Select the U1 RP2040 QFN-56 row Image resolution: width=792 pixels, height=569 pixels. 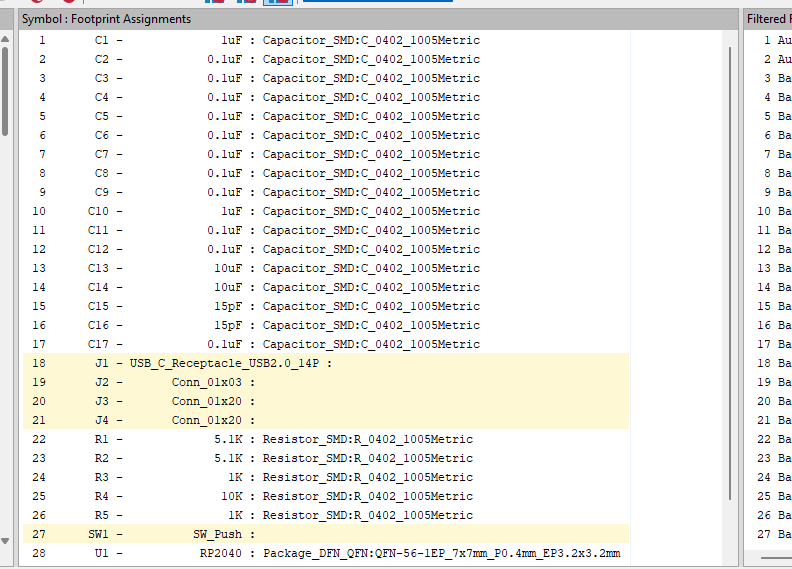[x=300, y=553]
